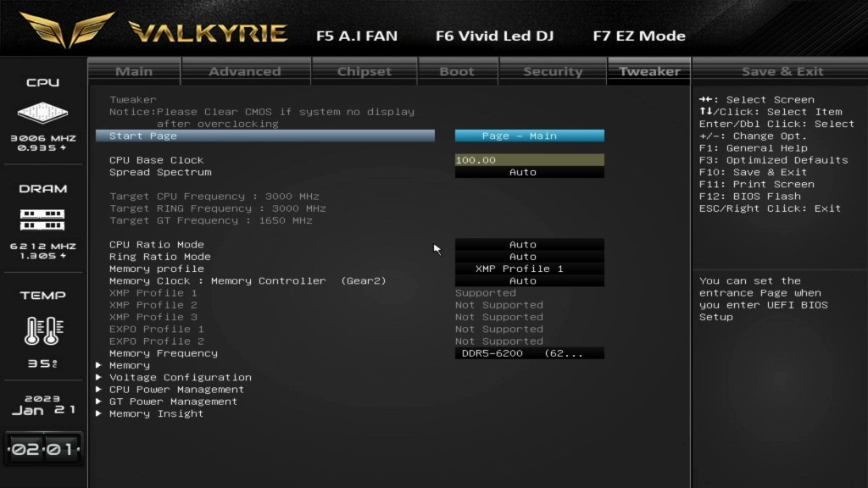Select the Tweaker tab
Screen dimensions: 868x488
pyautogui.click(x=648, y=71)
